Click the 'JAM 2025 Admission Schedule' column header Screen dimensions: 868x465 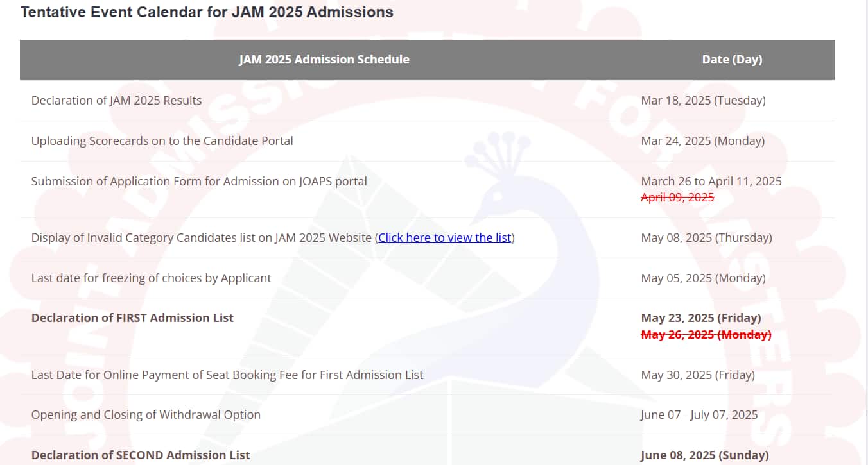point(324,59)
